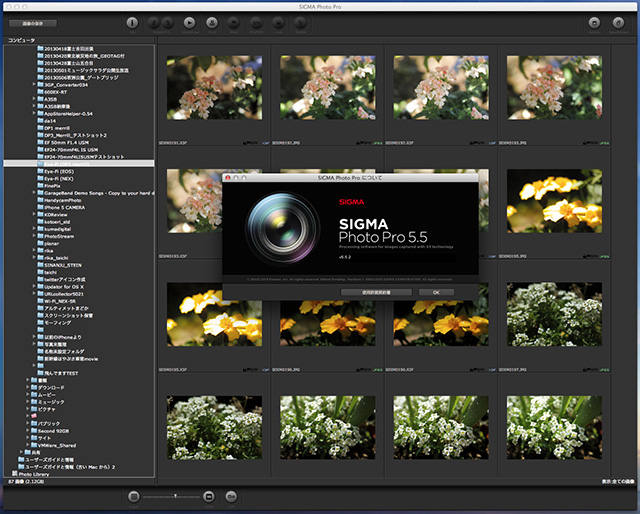
Task: Click the small thumbnail size icon
Action: [133, 496]
